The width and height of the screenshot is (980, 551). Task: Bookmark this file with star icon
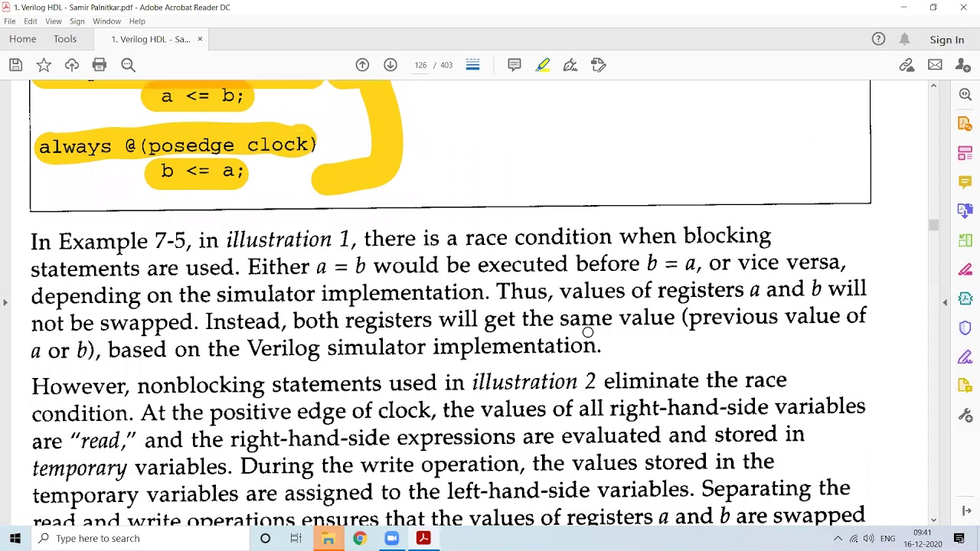point(44,65)
